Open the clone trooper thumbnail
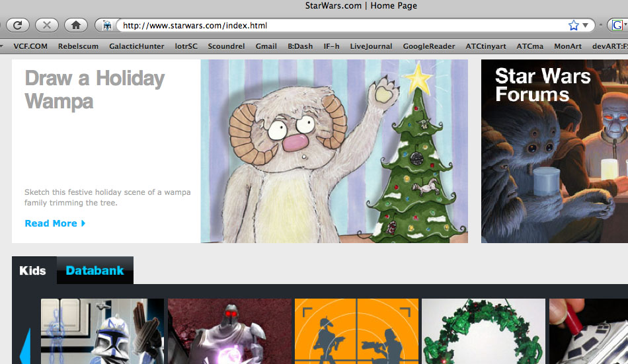628x364 pixels. point(102,331)
